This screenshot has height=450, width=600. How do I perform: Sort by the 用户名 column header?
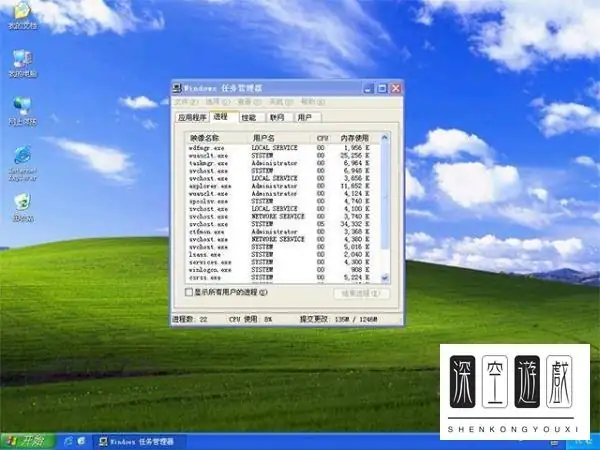279,138
